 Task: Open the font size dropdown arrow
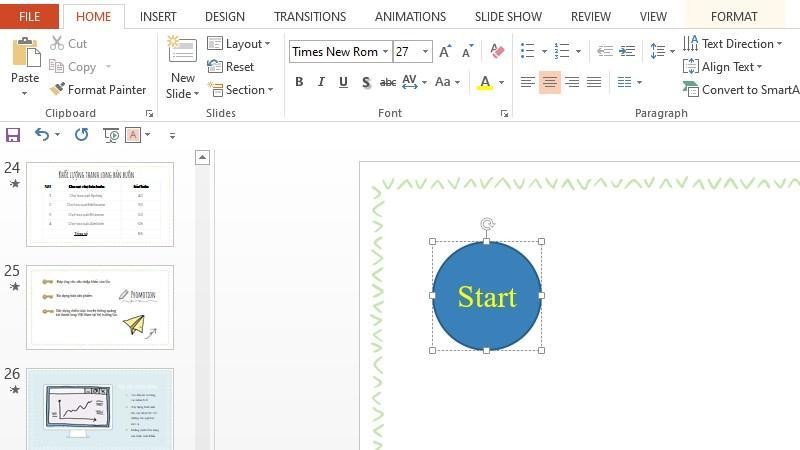425,52
